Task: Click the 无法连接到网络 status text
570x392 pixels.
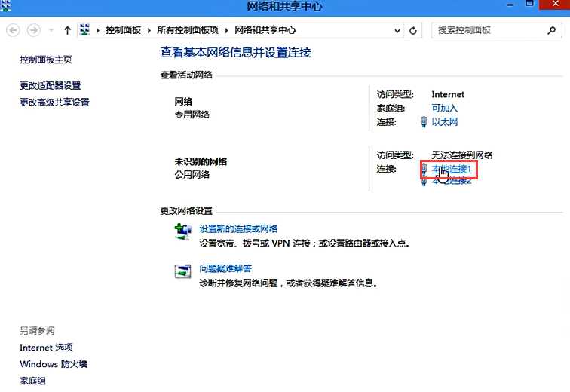Action: tap(462, 155)
